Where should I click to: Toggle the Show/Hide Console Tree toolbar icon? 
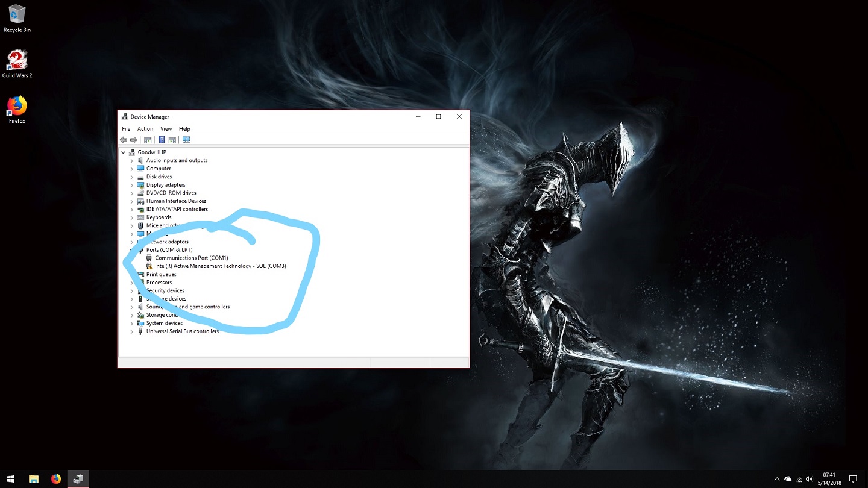tap(148, 140)
